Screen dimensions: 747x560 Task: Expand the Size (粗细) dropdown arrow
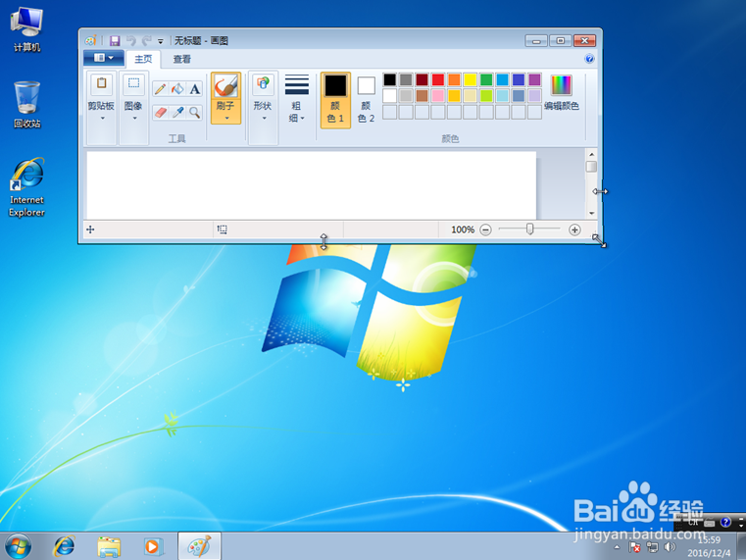303,119
